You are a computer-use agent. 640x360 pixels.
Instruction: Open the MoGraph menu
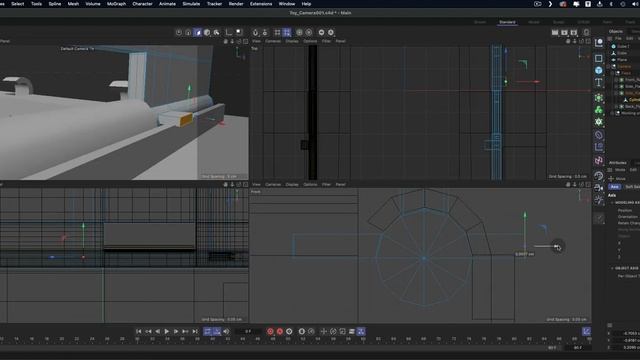click(x=116, y=4)
